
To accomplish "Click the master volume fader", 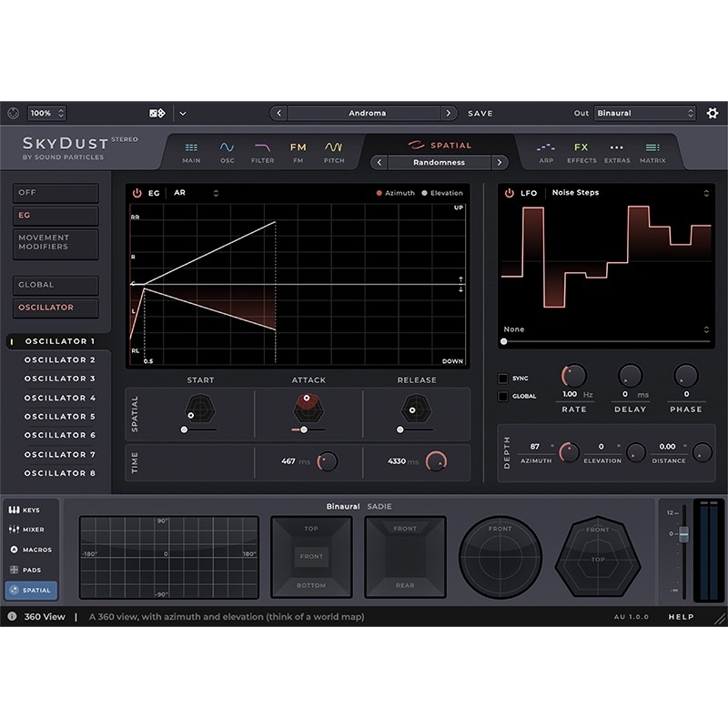I will click(x=683, y=534).
